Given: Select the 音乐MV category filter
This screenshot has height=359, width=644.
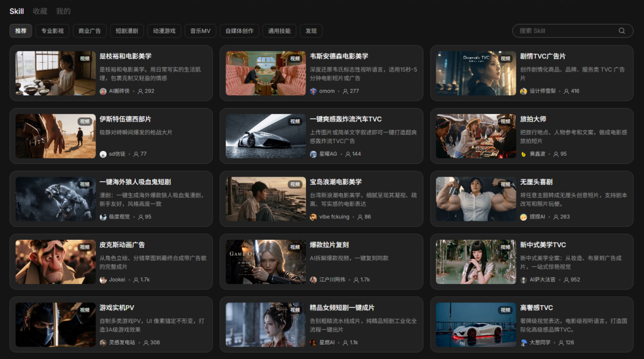Looking at the screenshot, I should pos(200,31).
